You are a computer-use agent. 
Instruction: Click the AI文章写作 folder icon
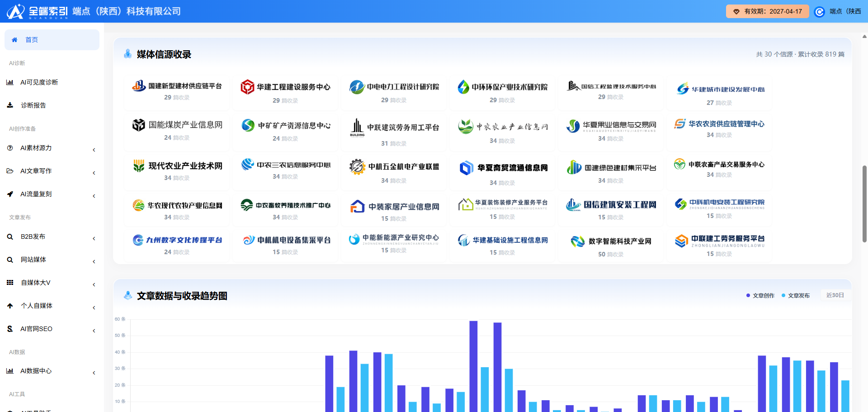10,171
